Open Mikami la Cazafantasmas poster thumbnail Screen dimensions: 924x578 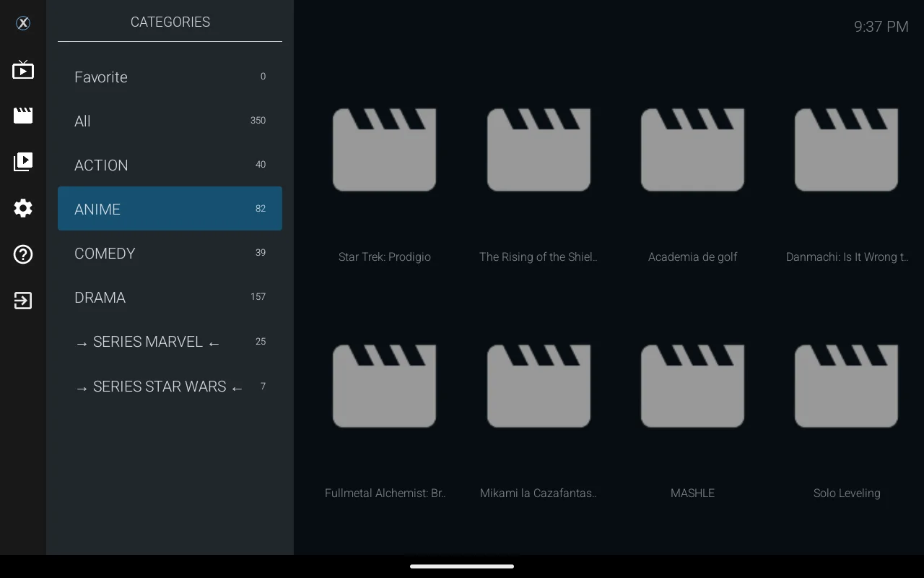point(539,386)
